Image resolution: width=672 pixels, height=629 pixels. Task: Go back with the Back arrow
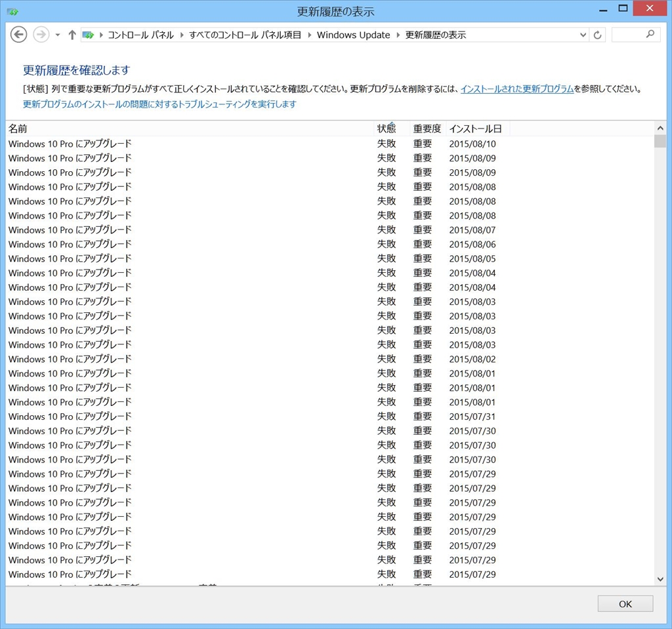[18, 35]
